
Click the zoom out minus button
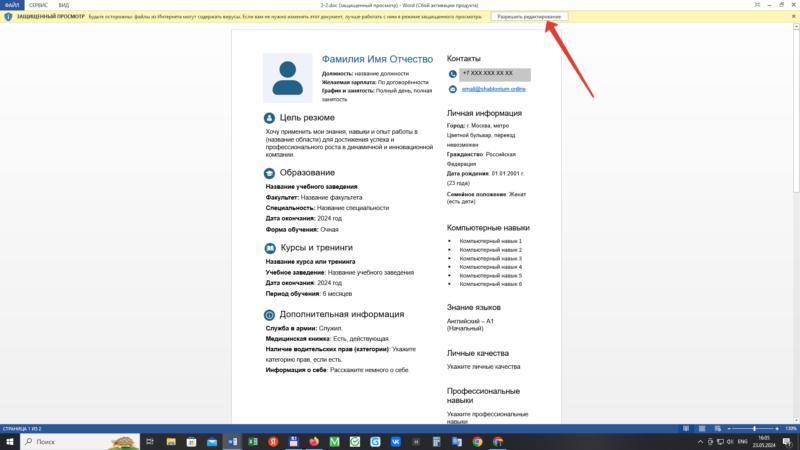coord(729,429)
